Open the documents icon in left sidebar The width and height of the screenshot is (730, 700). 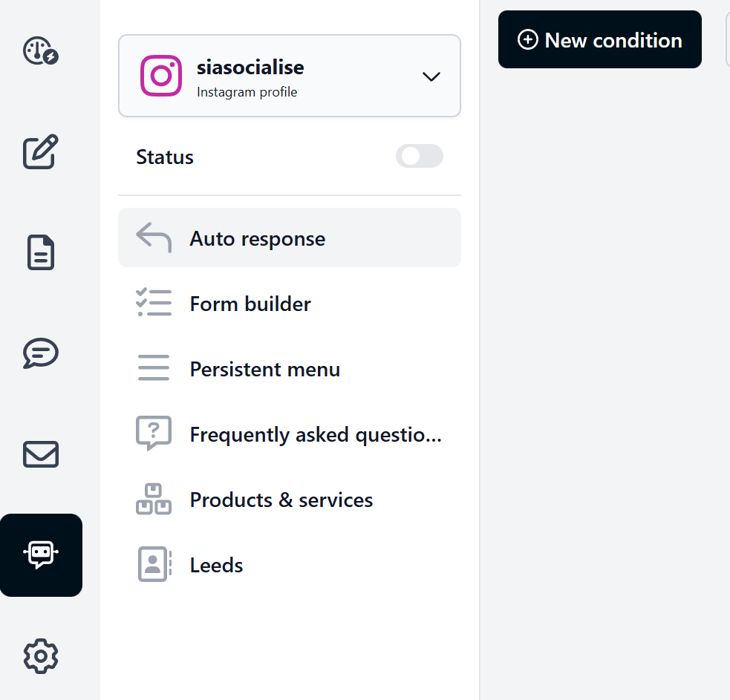click(x=39, y=253)
